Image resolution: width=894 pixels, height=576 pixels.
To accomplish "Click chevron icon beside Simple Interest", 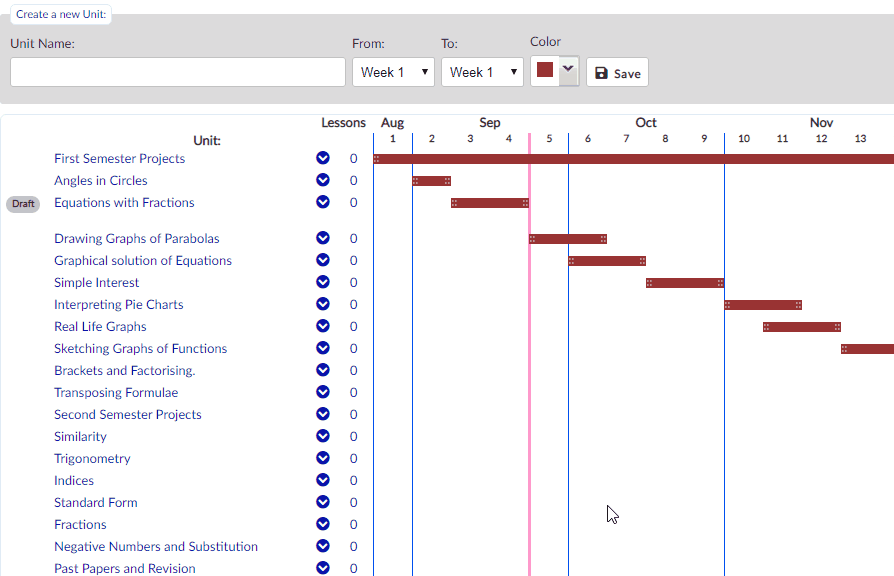I will coord(323,282).
